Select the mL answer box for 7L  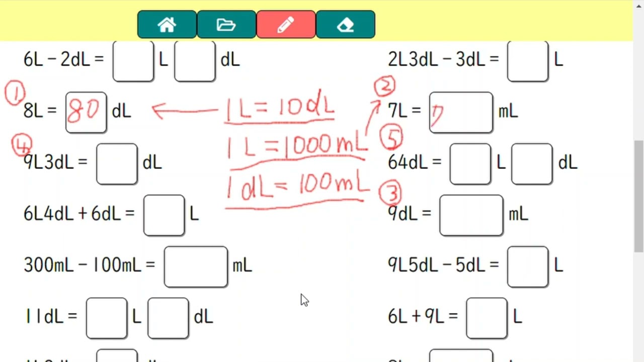tap(461, 112)
